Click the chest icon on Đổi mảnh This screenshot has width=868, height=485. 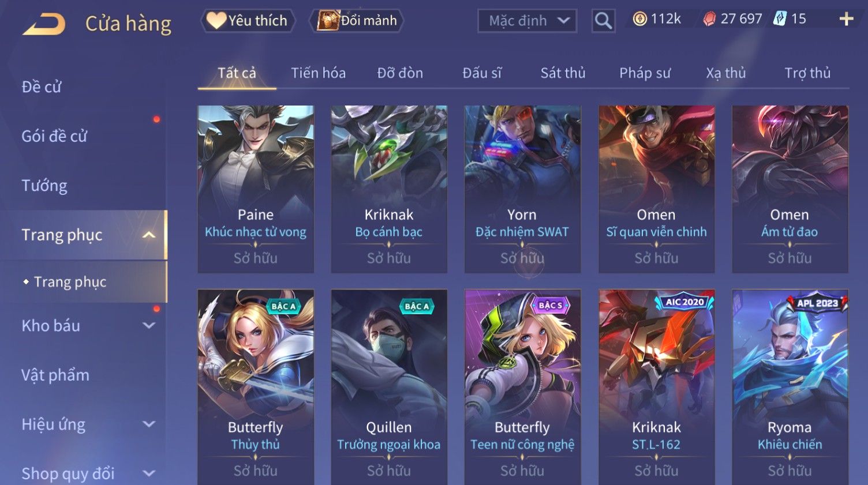[328, 21]
